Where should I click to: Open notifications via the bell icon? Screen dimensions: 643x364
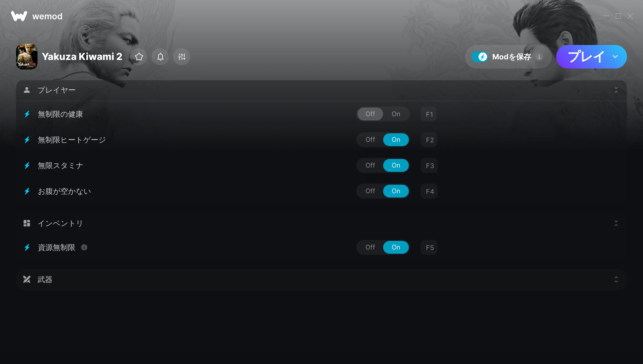point(160,57)
